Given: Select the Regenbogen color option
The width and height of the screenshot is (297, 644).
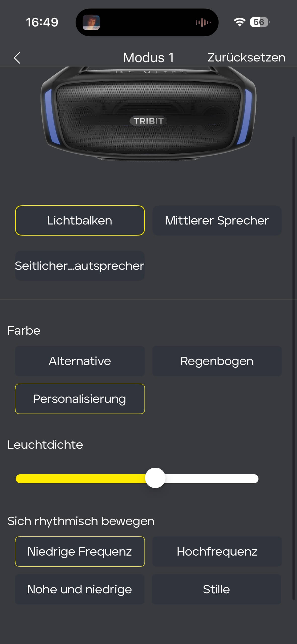Looking at the screenshot, I should coord(217,361).
